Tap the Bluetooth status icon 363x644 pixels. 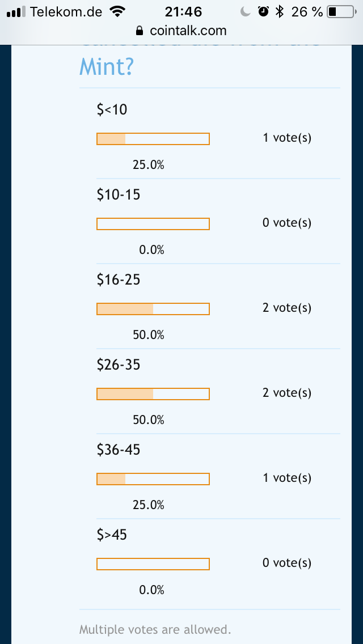coord(279,12)
